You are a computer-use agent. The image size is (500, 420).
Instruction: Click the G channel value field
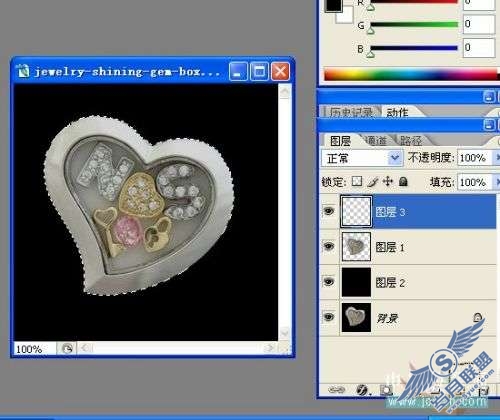[x=479, y=25]
